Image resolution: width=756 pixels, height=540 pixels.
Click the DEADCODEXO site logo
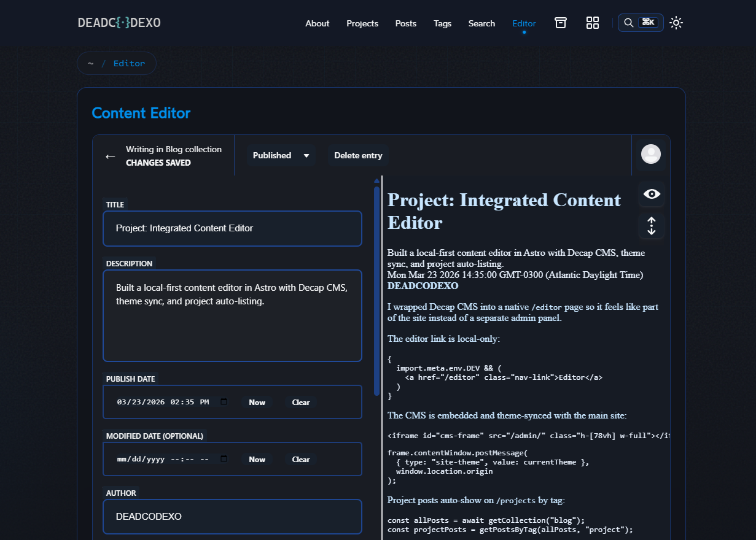(119, 23)
